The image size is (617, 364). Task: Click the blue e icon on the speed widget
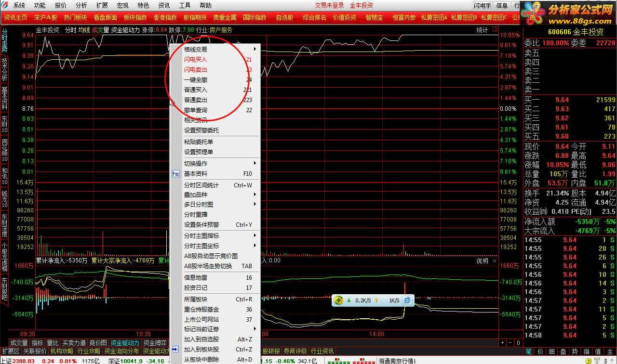(407, 300)
